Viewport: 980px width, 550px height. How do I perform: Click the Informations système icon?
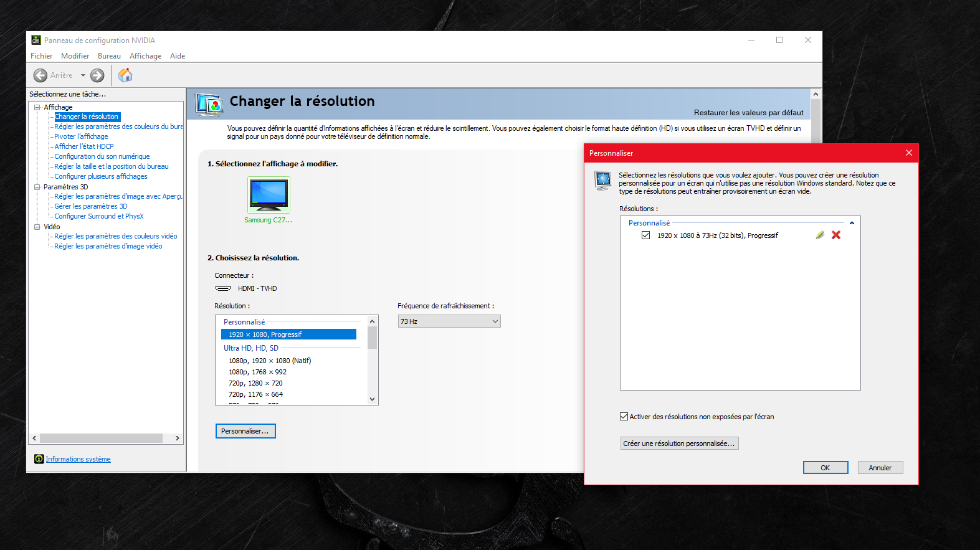[39, 459]
